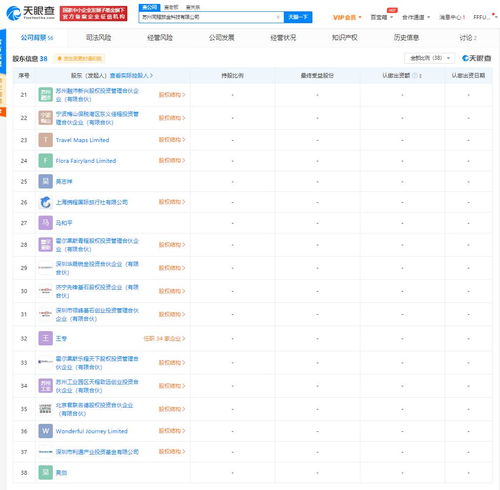Open the 马和平 shareholder link

pyautogui.click(x=64, y=223)
